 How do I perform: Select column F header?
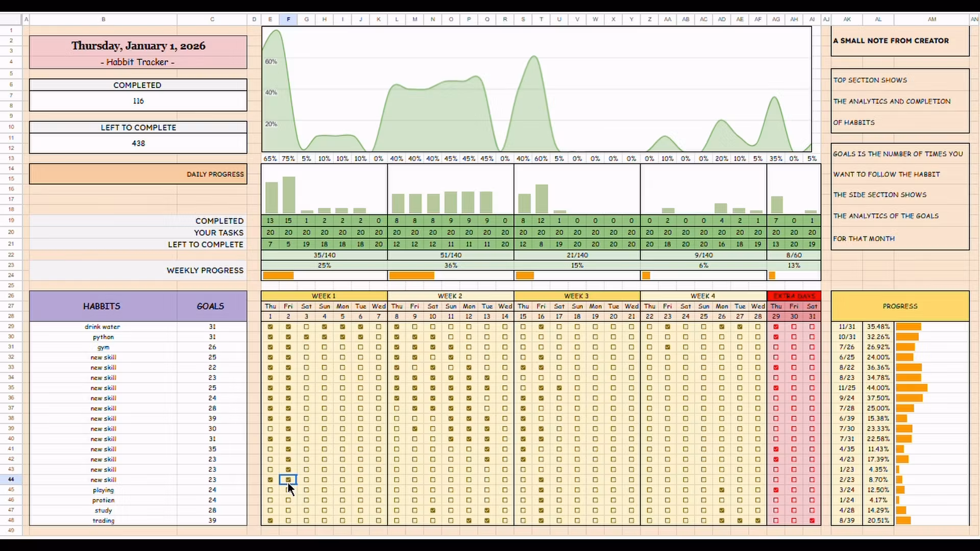pos(288,19)
